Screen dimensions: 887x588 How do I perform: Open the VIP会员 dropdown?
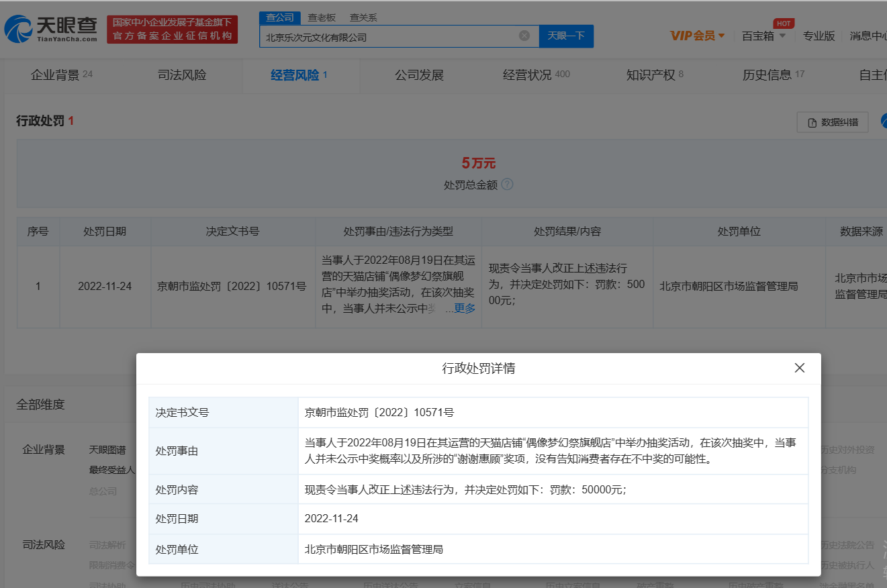click(x=698, y=36)
